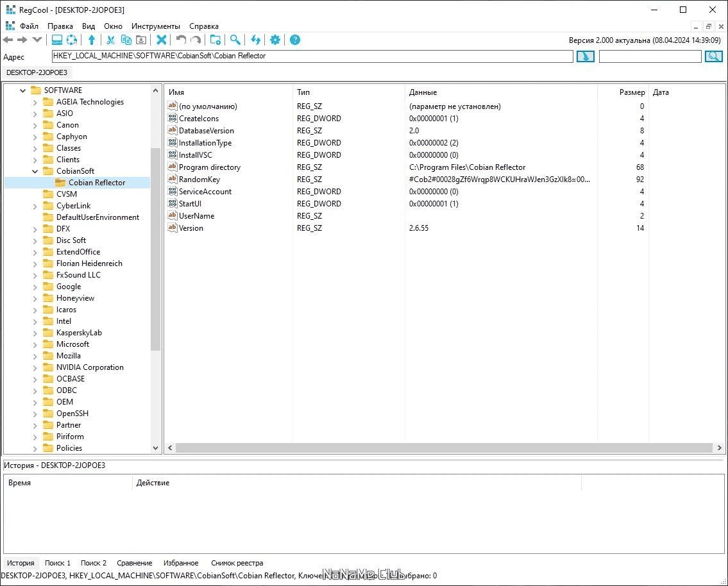Go up one level with the blue arrow

pos(92,40)
